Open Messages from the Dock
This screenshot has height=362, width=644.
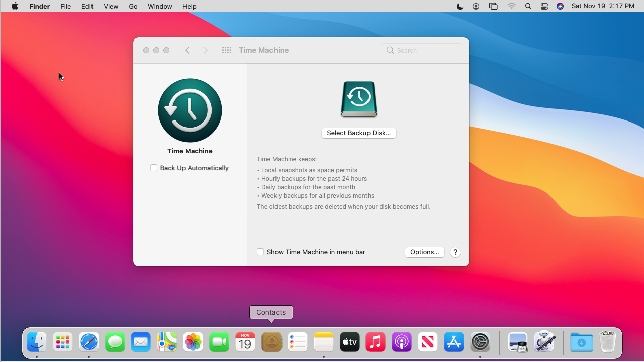coord(115,342)
